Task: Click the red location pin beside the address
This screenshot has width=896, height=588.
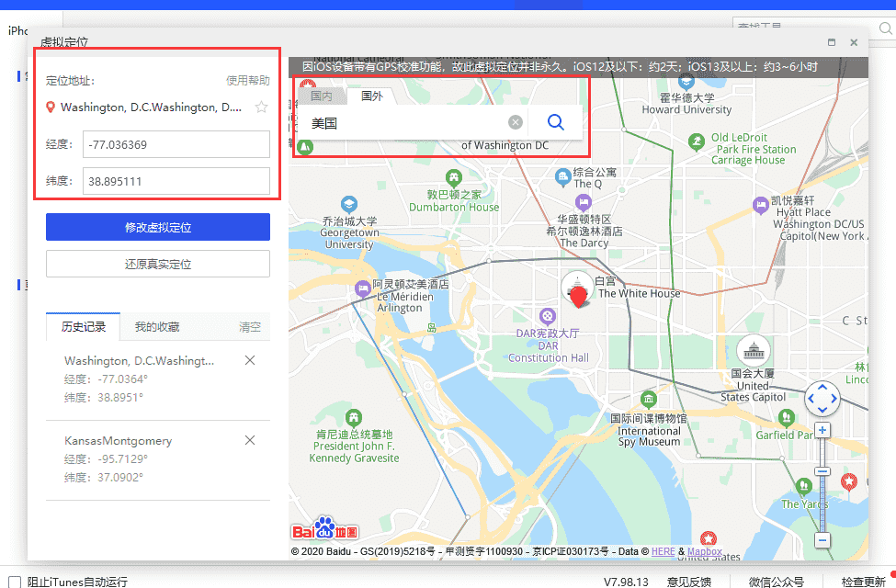Action: click(51, 107)
